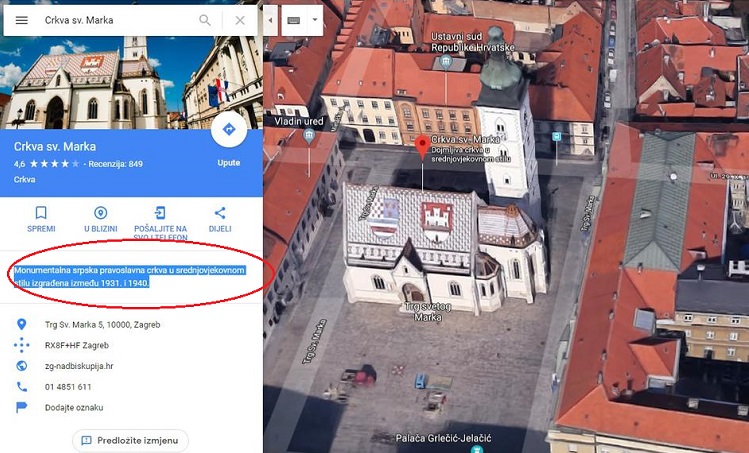Click the blue directions (Upute) icon
This screenshot has width=749, height=453.
(229, 129)
